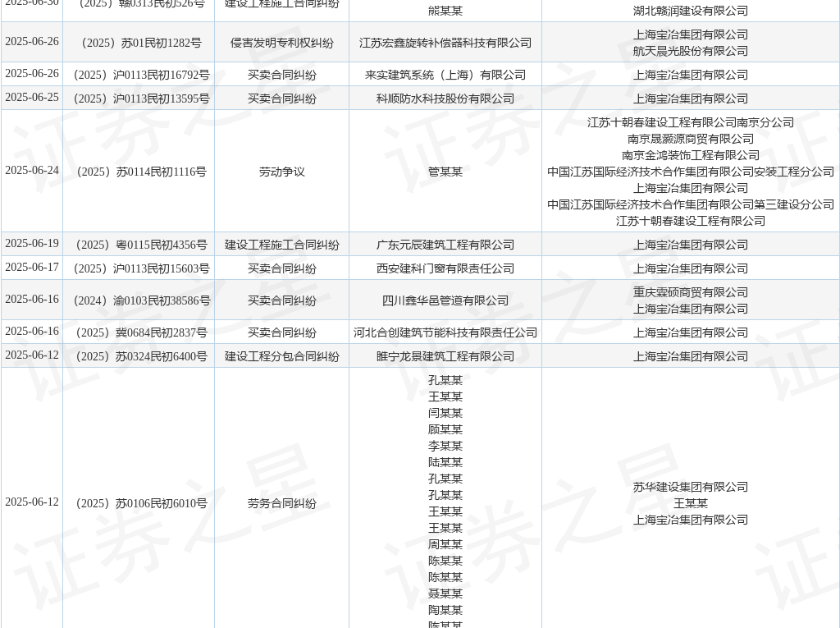
Task: Click the date 2025-06-17
Action: tap(32, 267)
